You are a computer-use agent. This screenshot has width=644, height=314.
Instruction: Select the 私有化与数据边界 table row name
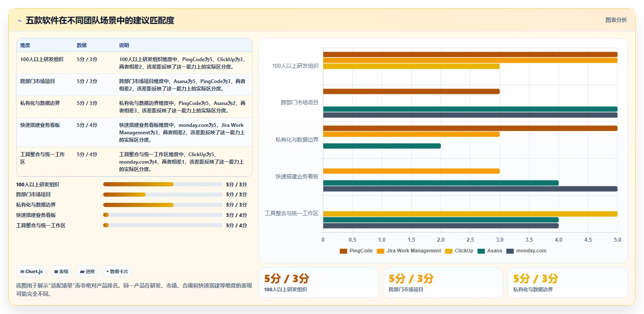[x=40, y=103]
